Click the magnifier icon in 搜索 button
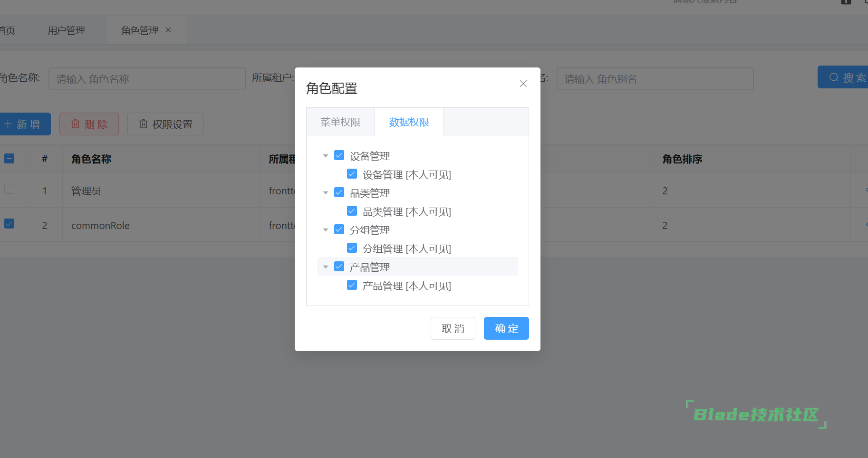This screenshot has width=868, height=458. [x=833, y=77]
